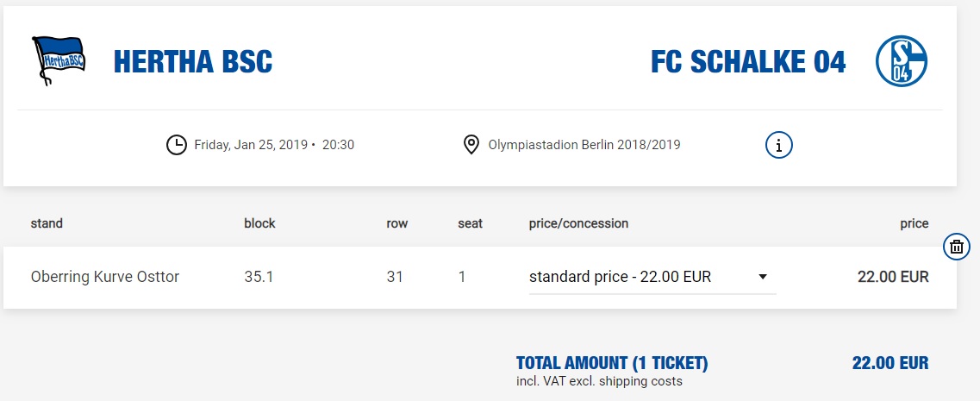Click the price/concession column header
Screen dimensions: 980x401
coord(578,223)
